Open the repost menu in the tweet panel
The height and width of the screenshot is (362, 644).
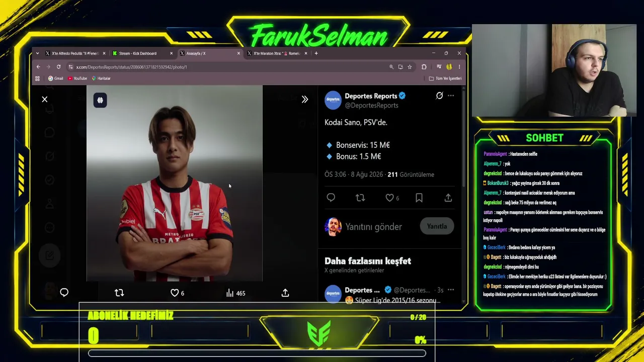(x=360, y=198)
